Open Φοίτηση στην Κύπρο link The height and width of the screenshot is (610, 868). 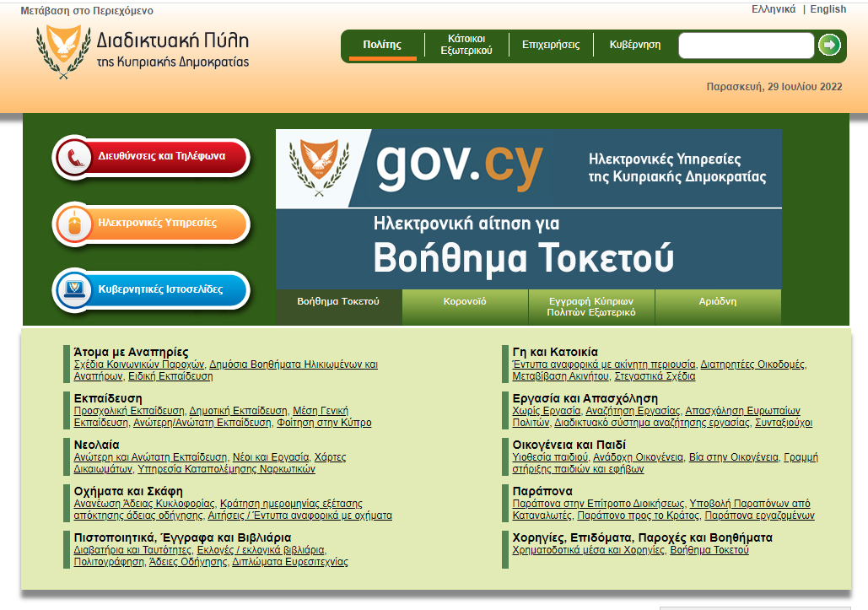point(325,423)
